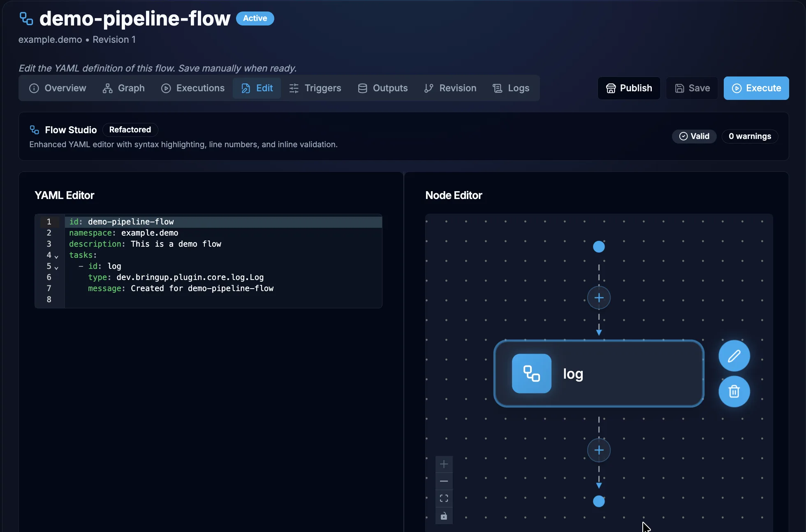Click the 0 warnings badge

tap(750, 136)
